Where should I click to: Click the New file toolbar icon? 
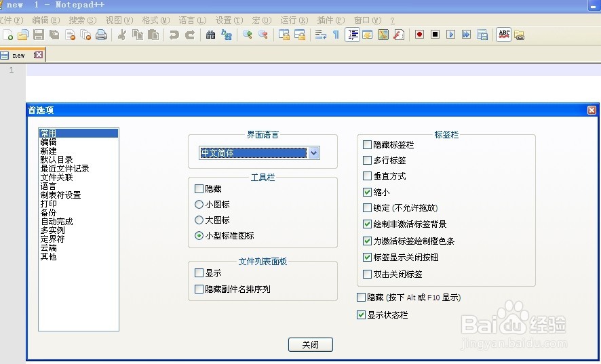click(x=7, y=35)
